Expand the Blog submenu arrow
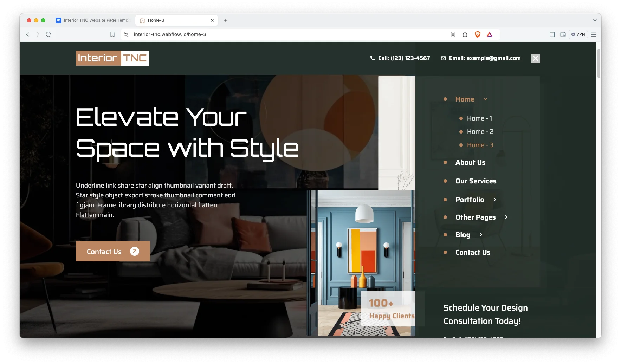 481,235
